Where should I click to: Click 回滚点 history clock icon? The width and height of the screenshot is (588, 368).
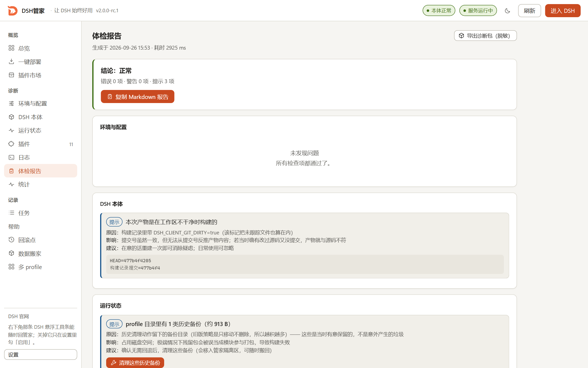click(11, 240)
